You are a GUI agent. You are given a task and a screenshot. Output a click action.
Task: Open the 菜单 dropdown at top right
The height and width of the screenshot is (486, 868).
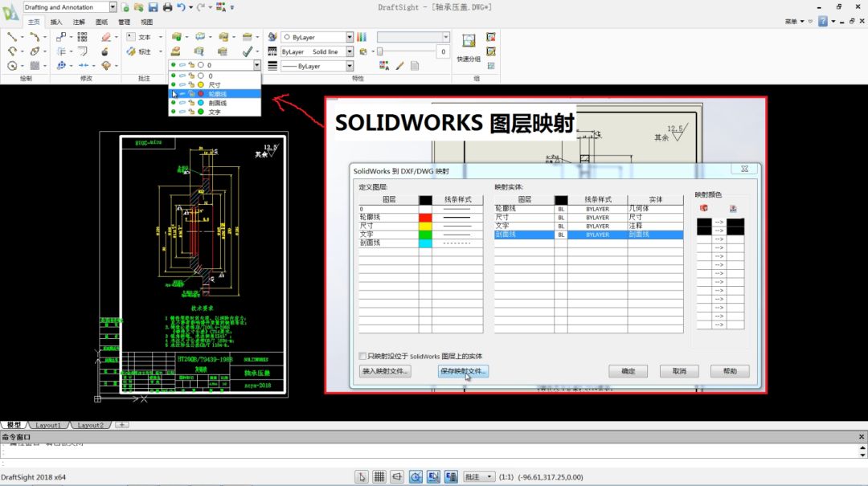(x=794, y=21)
